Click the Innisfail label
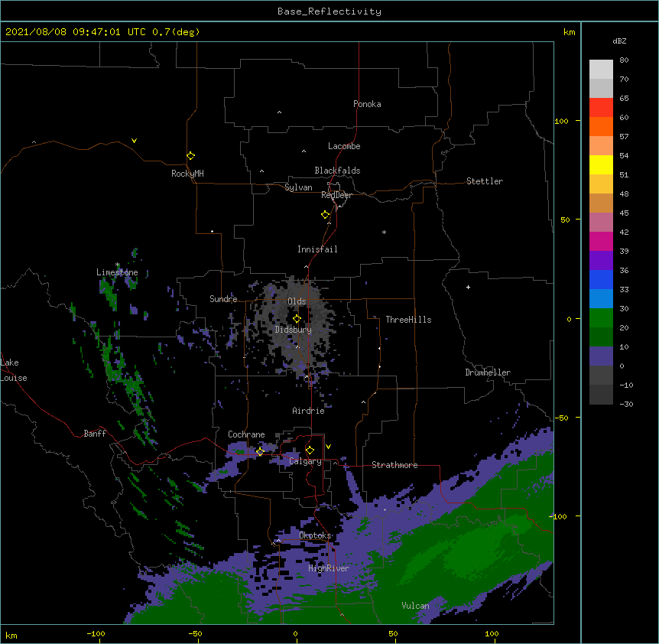Viewport: 659px width, 644px height. [x=317, y=249]
